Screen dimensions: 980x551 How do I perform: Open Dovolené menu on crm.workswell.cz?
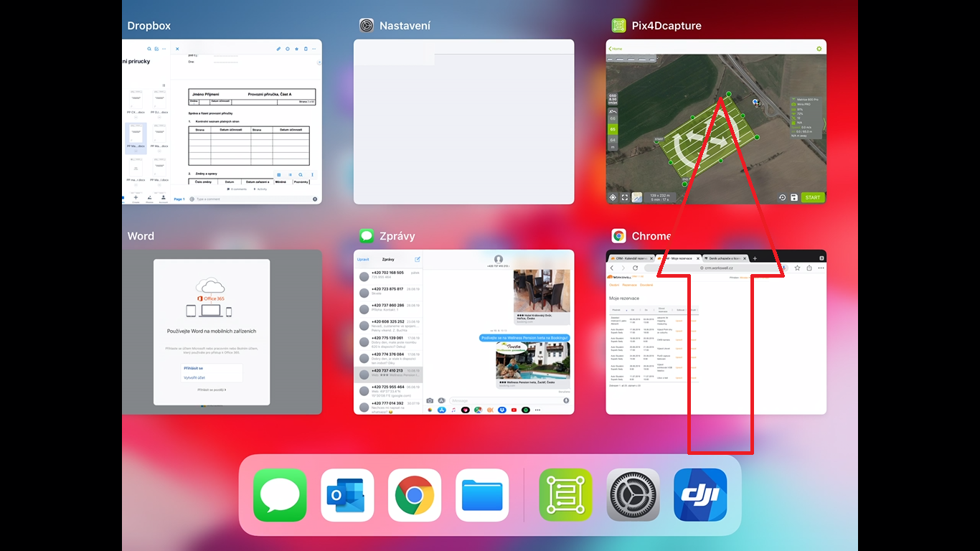point(646,285)
